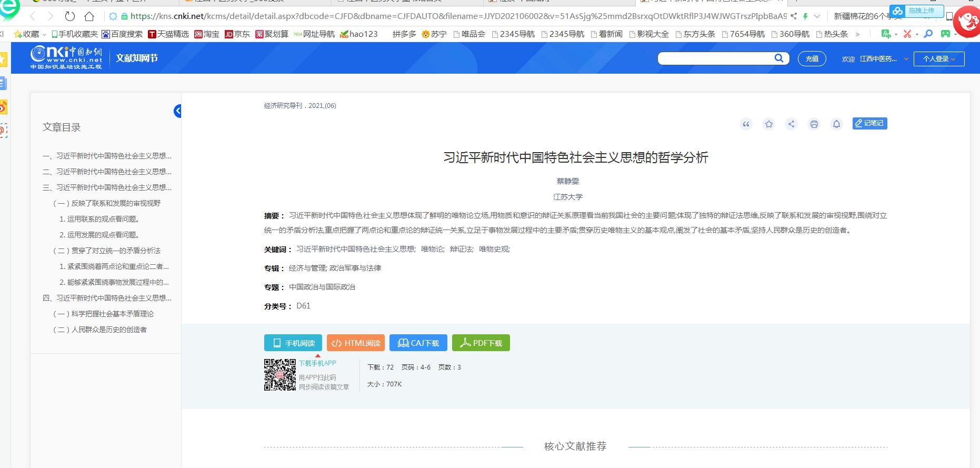980x468 pixels.
Task: Click the bell alert icon
Action: 836,124
